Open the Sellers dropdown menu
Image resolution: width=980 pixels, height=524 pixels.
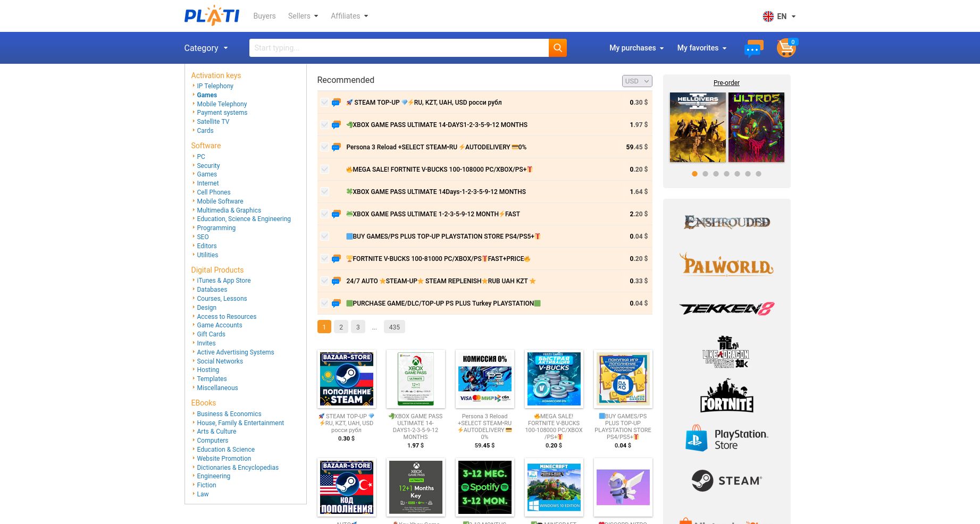pos(303,16)
